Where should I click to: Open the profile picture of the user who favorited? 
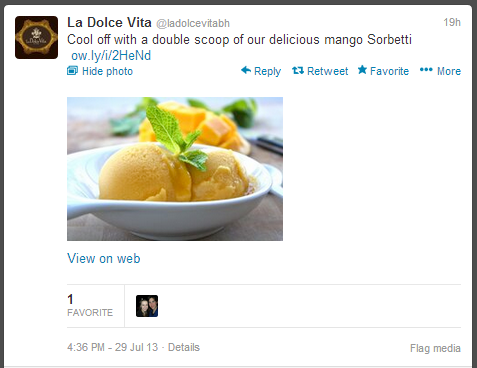pyautogui.click(x=147, y=306)
